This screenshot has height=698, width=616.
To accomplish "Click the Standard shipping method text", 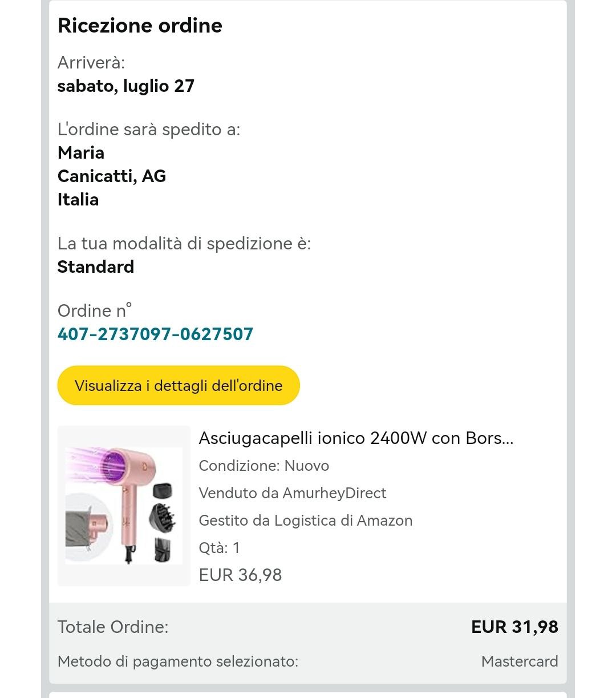I will click(x=96, y=267).
